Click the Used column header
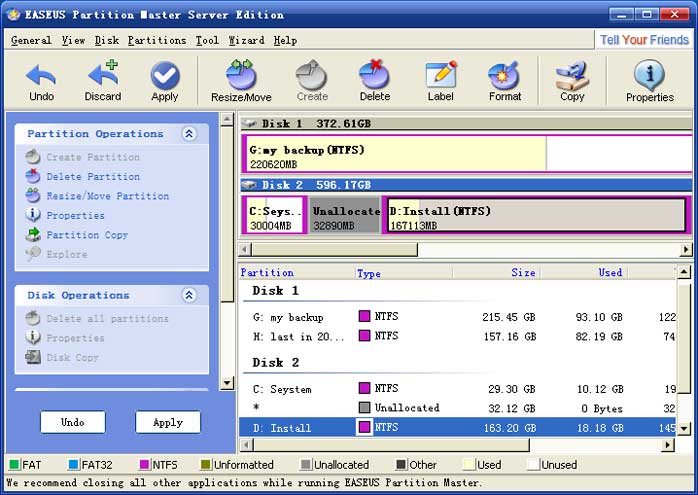This screenshot has height=495, width=698. click(584, 272)
